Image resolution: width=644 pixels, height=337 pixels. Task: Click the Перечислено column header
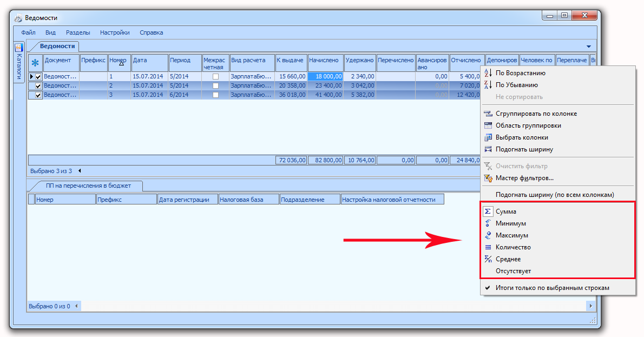click(396, 63)
